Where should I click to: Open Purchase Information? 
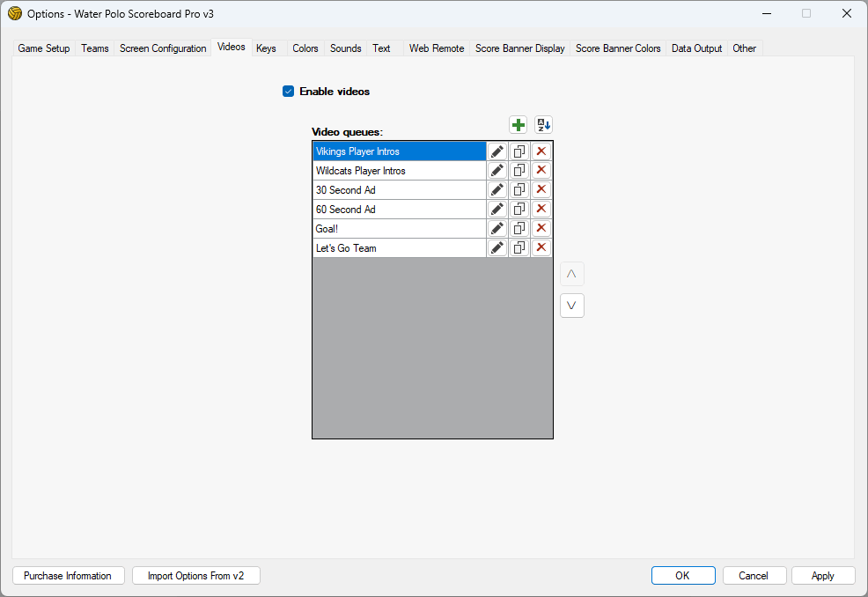click(68, 576)
